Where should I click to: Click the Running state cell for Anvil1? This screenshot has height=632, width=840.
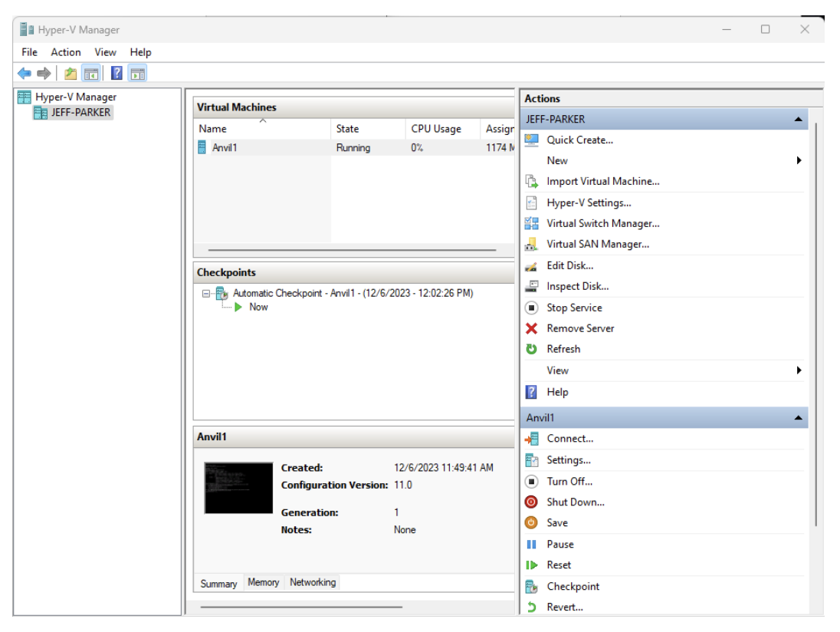(x=353, y=148)
